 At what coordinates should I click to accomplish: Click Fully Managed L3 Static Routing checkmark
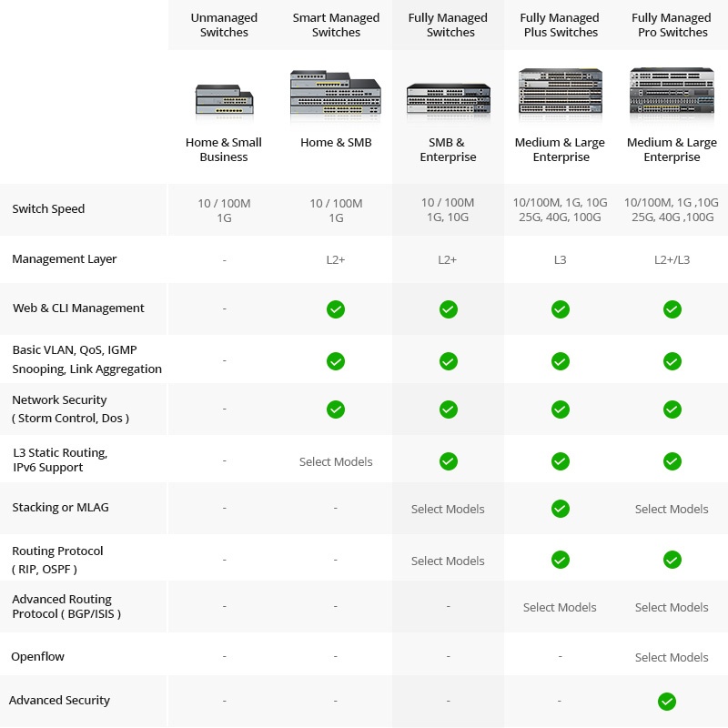[448, 461]
